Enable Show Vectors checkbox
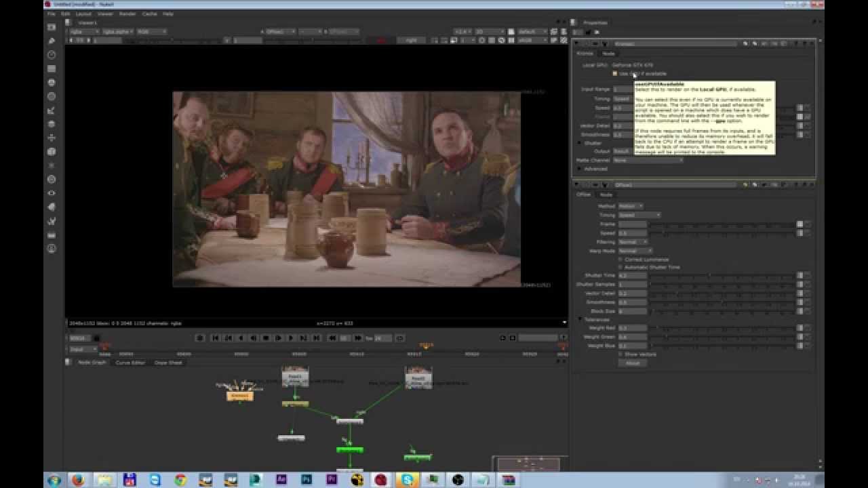868x488 pixels. 620,354
